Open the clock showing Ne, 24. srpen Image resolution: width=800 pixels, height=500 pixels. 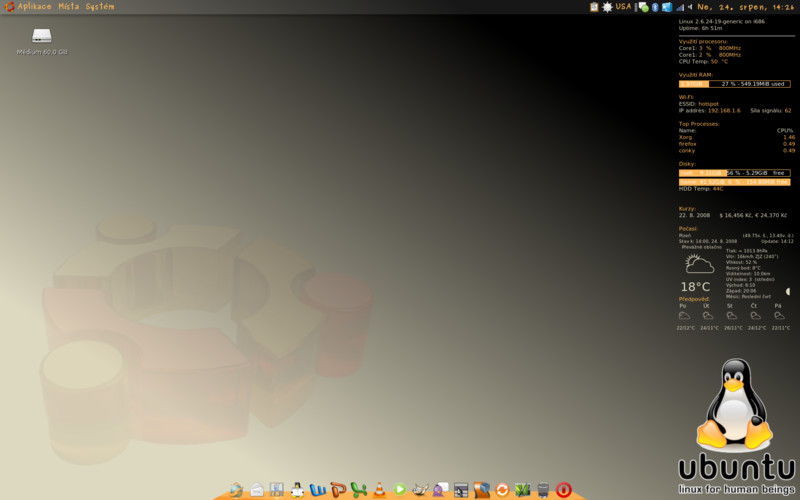tap(745, 7)
